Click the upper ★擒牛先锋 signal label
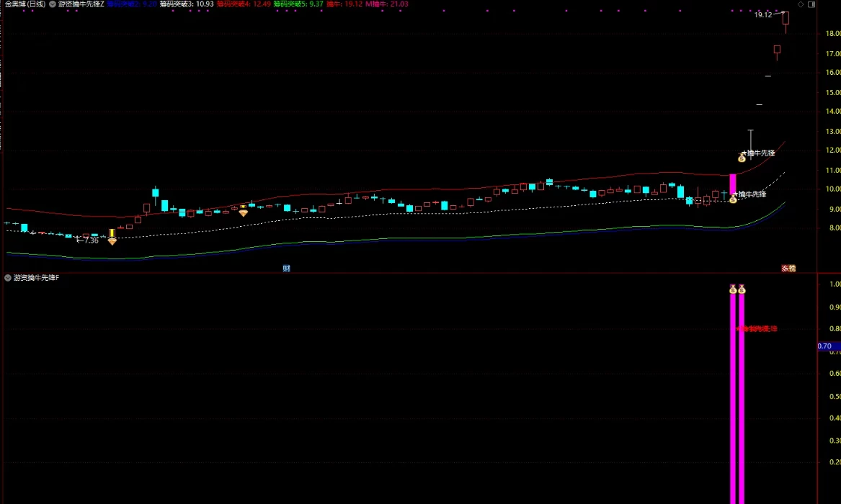 [x=758, y=153]
